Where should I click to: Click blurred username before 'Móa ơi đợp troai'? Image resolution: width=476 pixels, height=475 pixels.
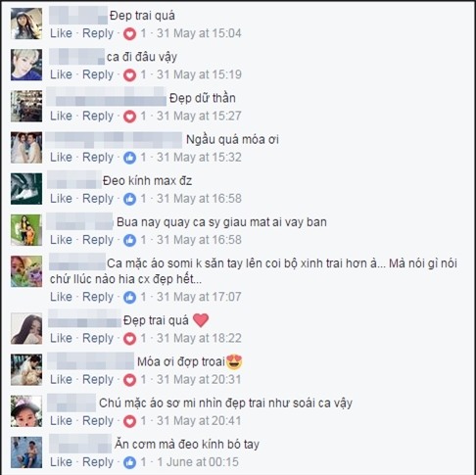click(91, 361)
